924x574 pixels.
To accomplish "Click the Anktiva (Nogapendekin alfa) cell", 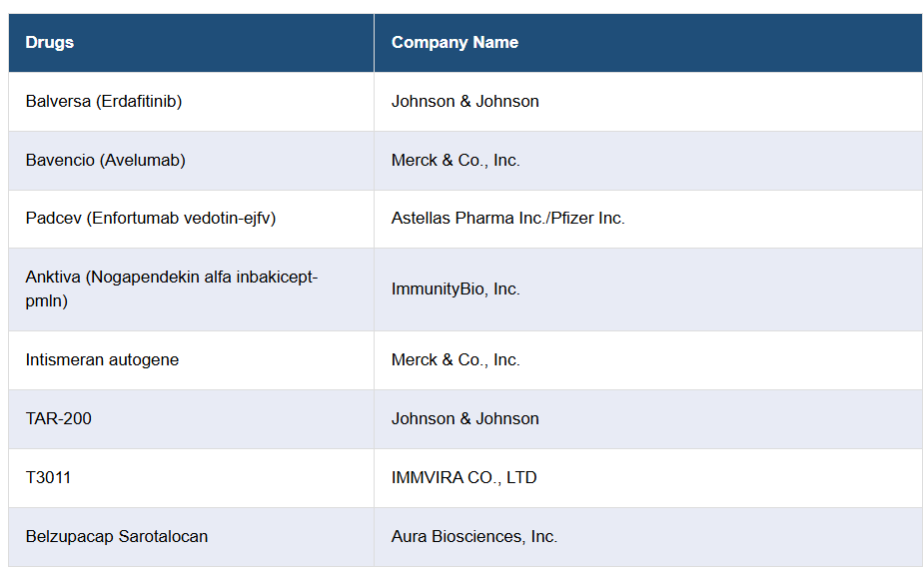I will coord(172,278).
